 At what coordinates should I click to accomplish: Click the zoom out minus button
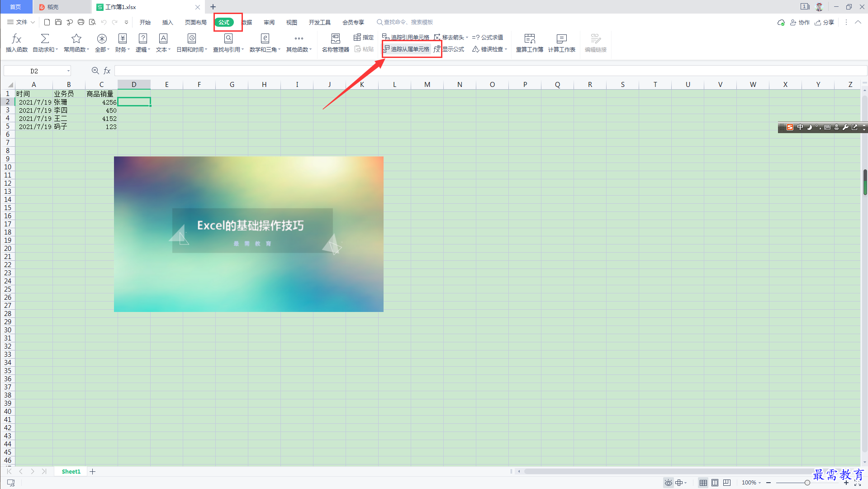pyautogui.click(x=768, y=483)
